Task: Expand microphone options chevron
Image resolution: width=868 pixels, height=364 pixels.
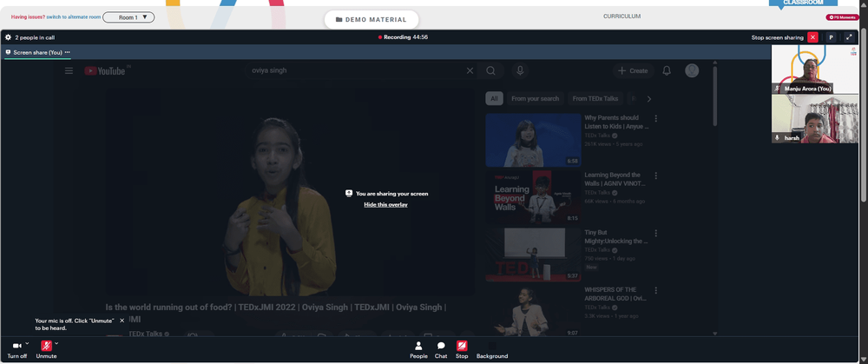Action: point(56,343)
